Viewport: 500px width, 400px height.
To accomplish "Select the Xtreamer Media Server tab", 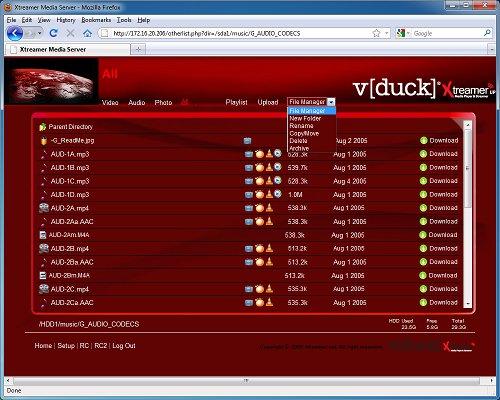I will [68, 49].
